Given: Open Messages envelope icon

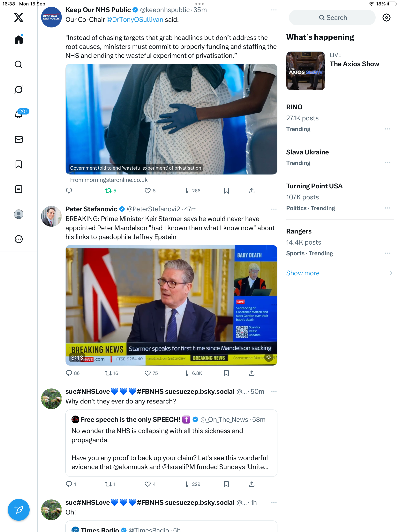Looking at the screenshot, I should click(x=19, y=139).
